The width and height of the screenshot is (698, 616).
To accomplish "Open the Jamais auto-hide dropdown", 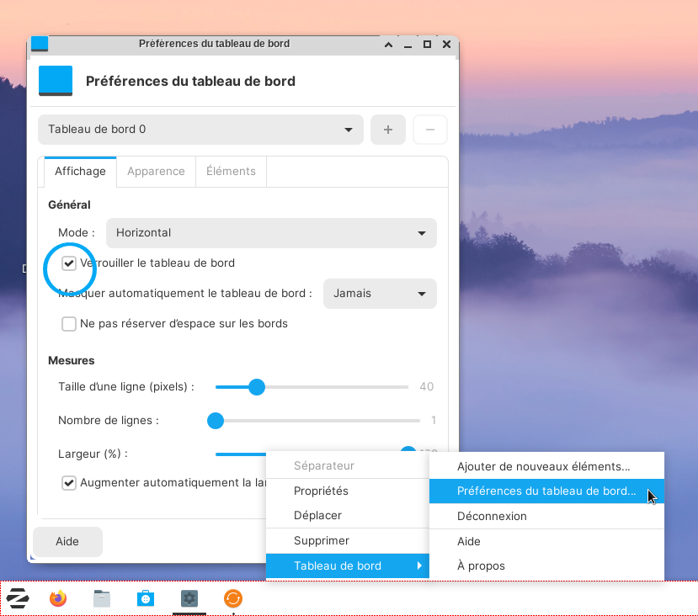I will (x=380, y=294).
